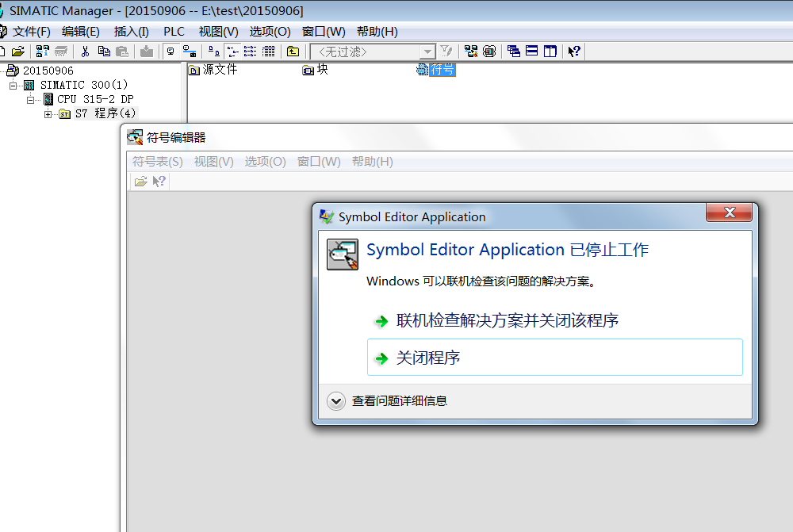Switch to Large Icons view

[x=214, y=51]
